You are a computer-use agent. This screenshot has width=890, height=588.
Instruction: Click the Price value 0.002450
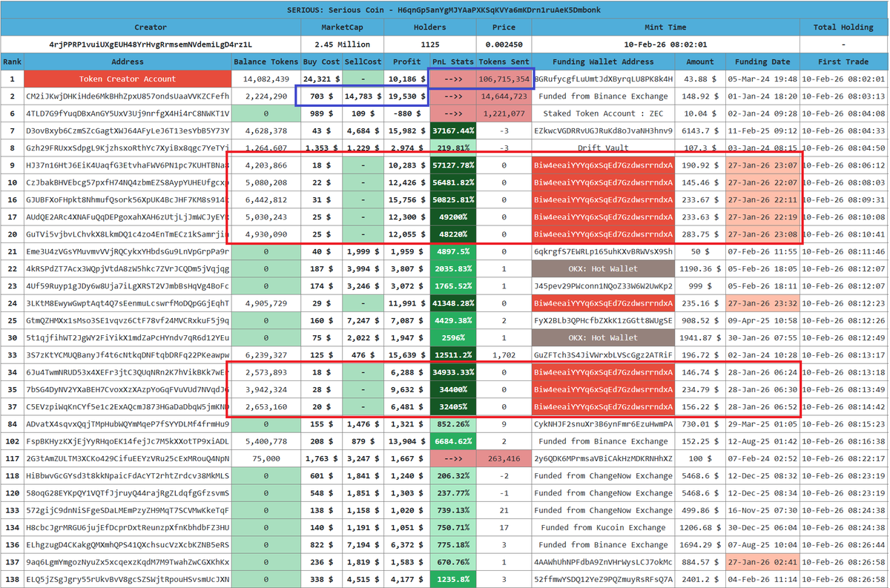tap(504, 44)
